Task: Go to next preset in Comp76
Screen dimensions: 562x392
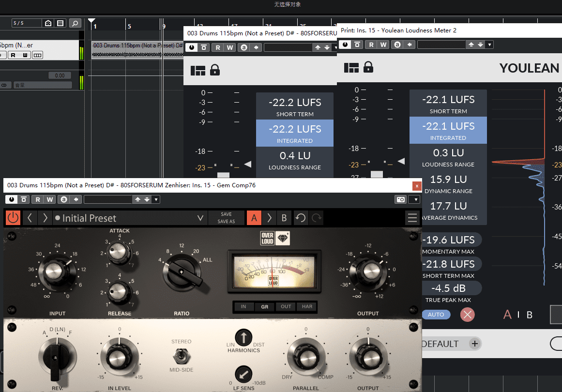Action: [45, 217]
